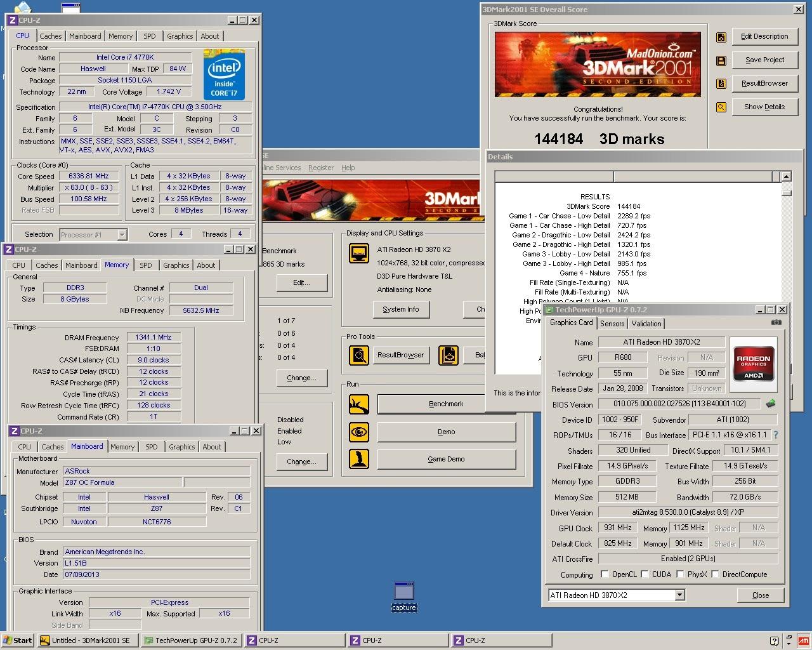Click the Edit Description pencil icon in 3DMark score window
812x650 pixels.
[721, 37]
